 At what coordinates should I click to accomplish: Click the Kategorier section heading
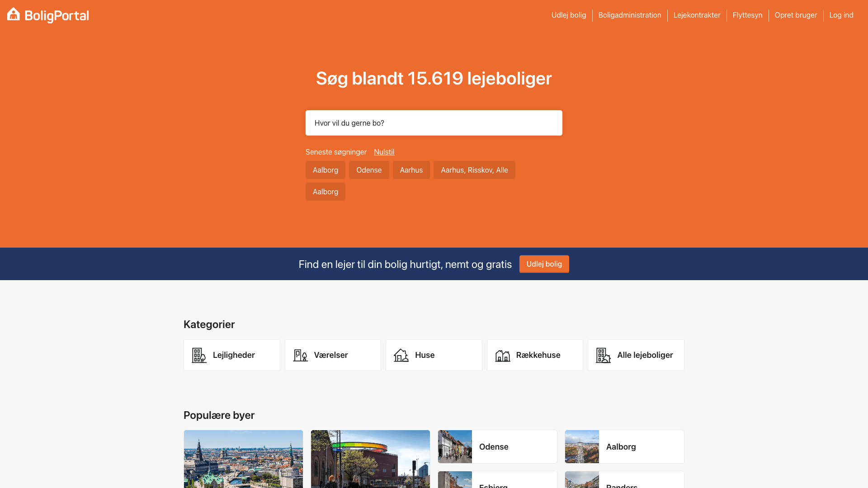coord(209,324)
